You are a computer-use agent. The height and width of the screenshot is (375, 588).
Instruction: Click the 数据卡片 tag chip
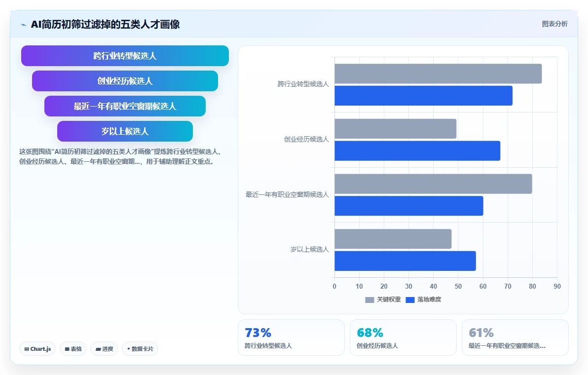point(140,349)
